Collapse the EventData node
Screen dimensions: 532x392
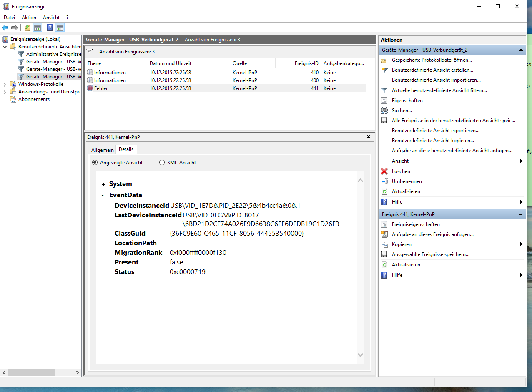point(103,195)
